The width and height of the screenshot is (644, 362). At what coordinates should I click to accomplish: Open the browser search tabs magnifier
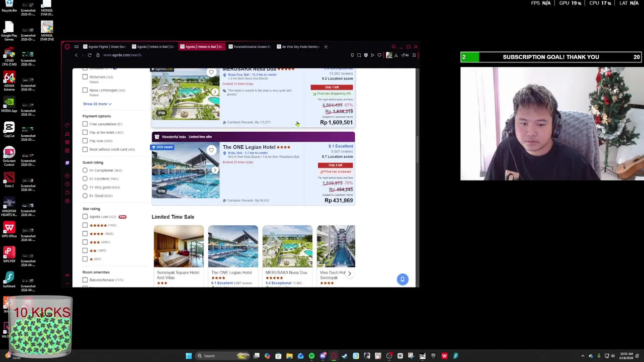click(393, 47)
